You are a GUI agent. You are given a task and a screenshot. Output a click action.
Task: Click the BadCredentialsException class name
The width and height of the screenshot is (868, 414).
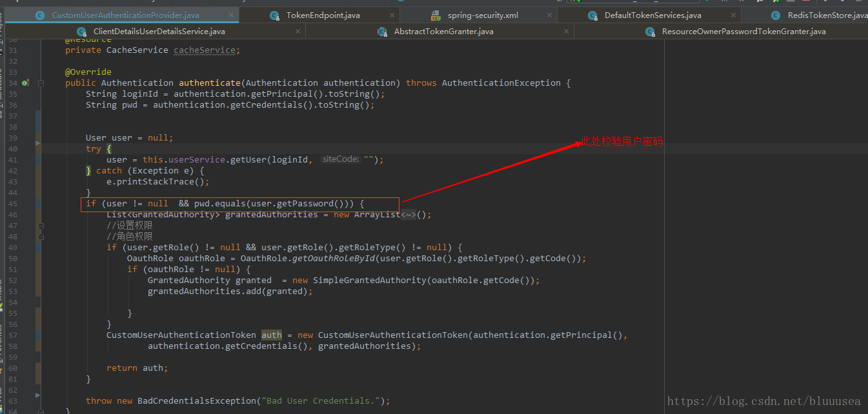click(x=197, y=401)
